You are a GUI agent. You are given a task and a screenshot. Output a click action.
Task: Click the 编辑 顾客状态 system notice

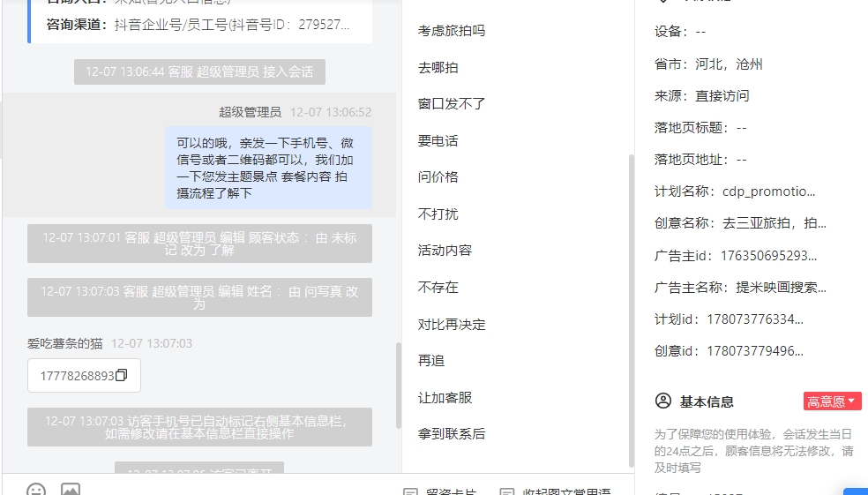199,244
